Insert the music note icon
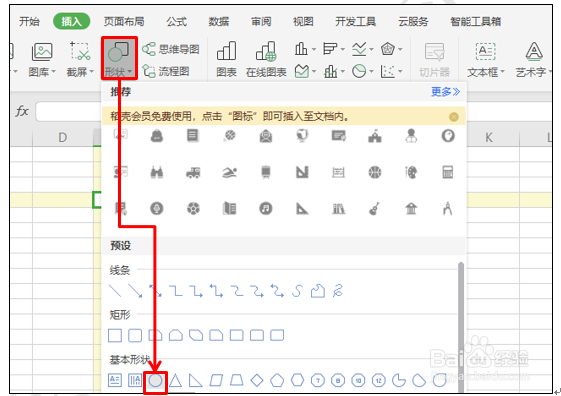 265,209
